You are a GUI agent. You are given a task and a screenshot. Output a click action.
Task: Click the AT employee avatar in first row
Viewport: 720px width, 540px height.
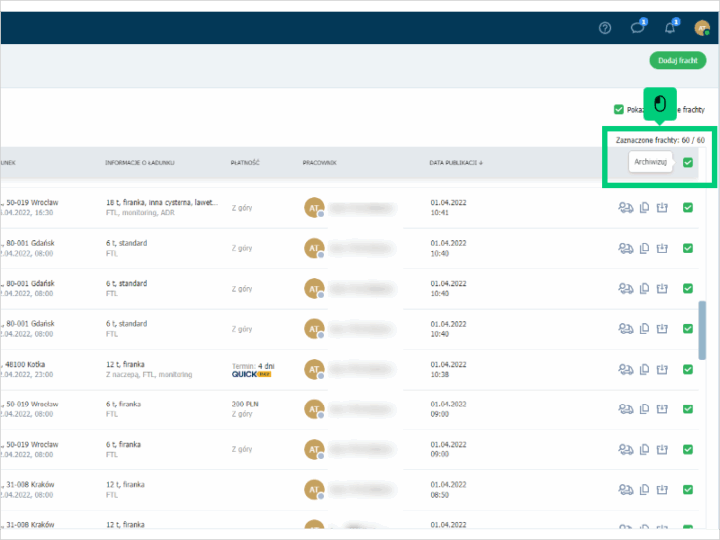(x=315, y=207)
